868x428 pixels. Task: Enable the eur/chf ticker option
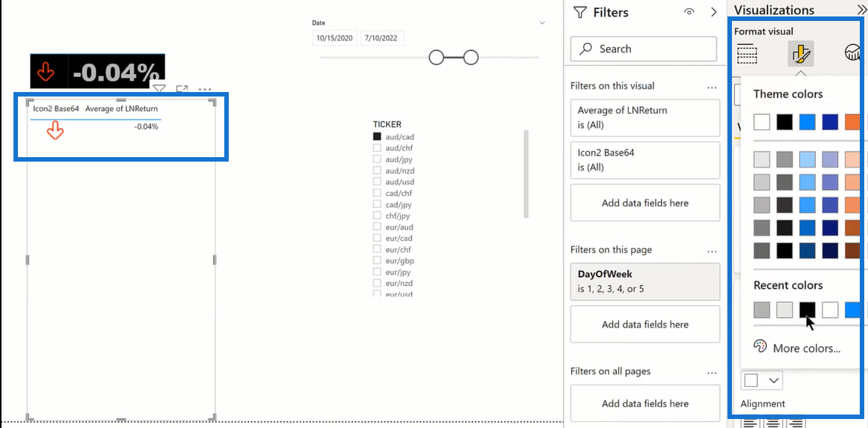(377, 250)
